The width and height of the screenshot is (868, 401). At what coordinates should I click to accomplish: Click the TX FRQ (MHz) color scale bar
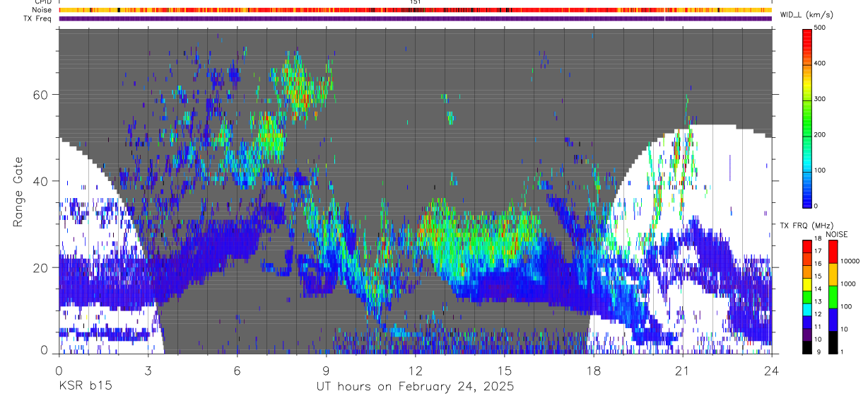807,296
